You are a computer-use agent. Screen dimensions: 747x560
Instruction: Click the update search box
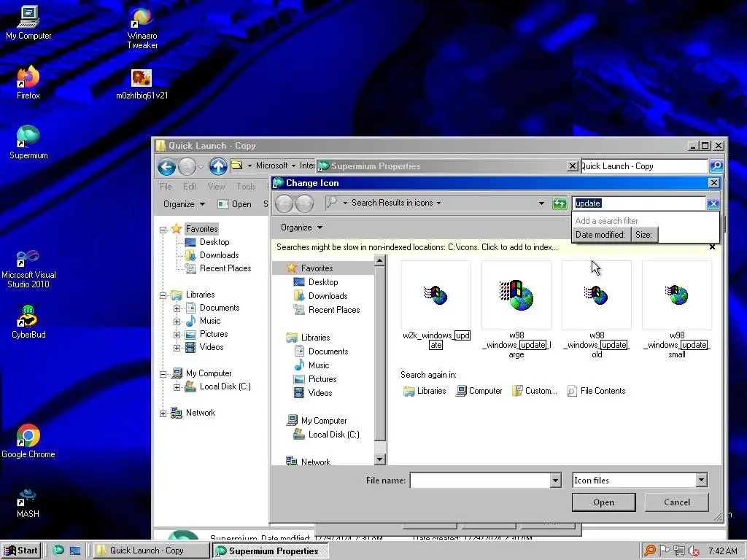(x=639, y=203)
